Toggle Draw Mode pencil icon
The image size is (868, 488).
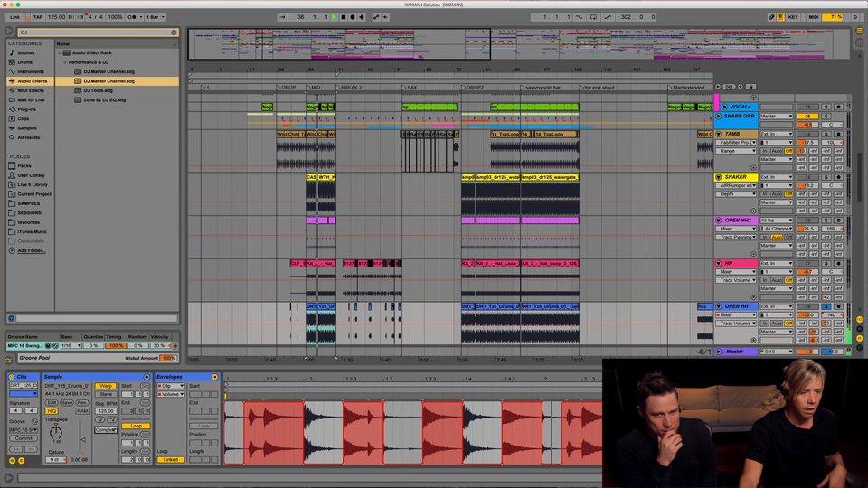(771, 17)
